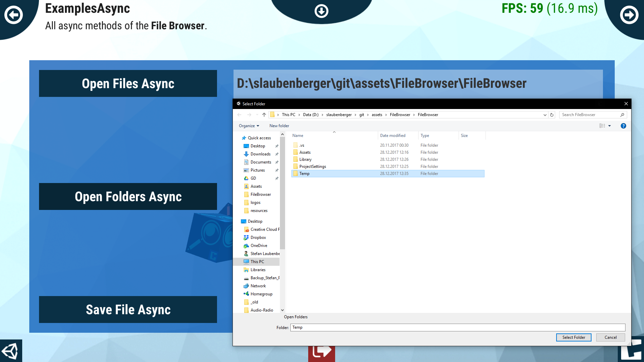The width and height of the screenshot is (644, 362).
Task: Click the previous-scene arrow icon
Action: tap(13, 15)
